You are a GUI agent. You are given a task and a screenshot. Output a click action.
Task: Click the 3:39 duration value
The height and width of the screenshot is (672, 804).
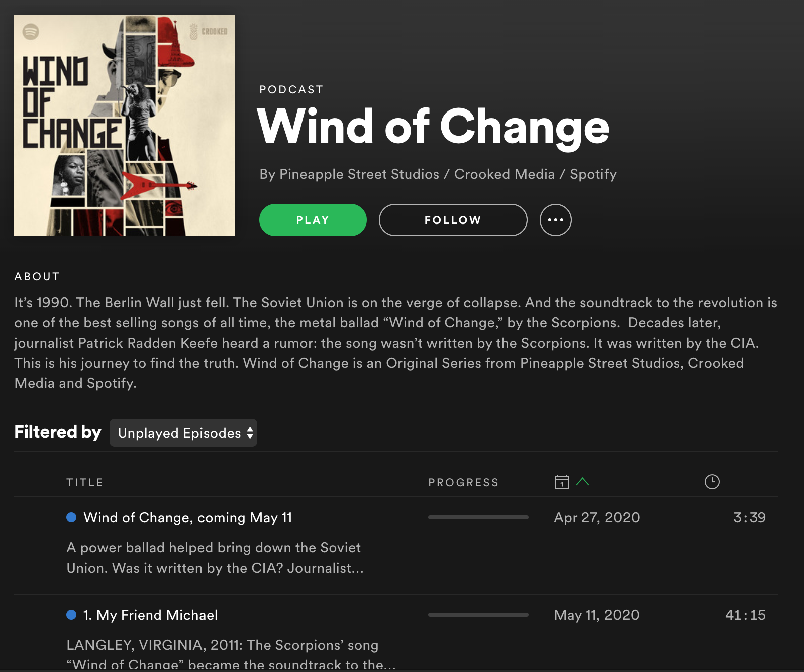[749, 517]
